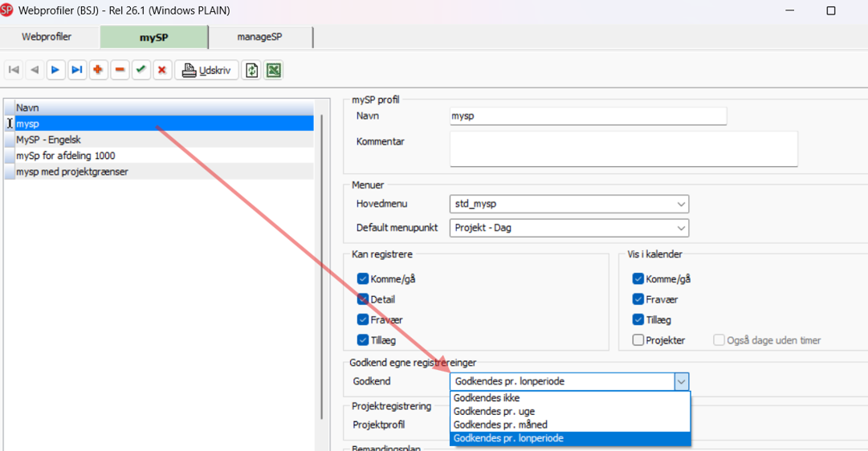
Task: Select 'MySP - Engelsk' profile row
Action: click(x=165, y=140)
